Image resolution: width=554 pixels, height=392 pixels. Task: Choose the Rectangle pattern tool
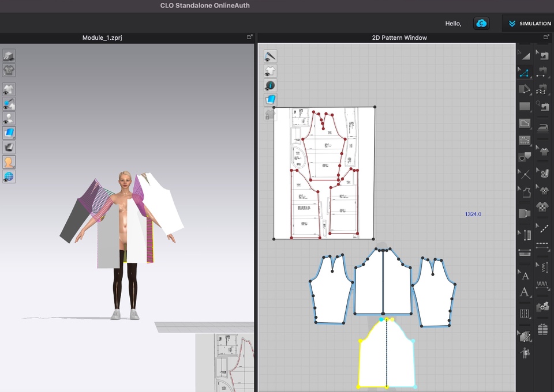[524, 106]
